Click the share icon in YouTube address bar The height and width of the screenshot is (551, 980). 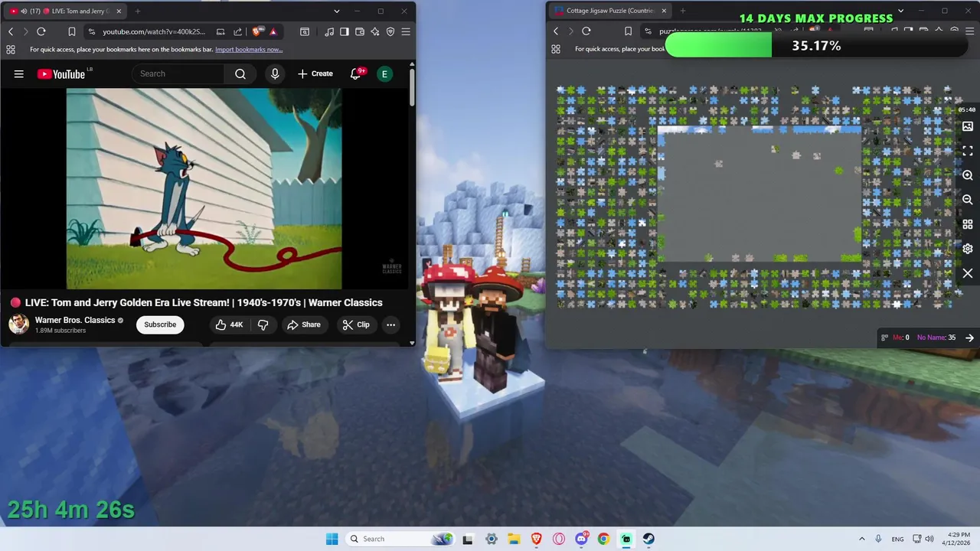[x=237, y=31]
